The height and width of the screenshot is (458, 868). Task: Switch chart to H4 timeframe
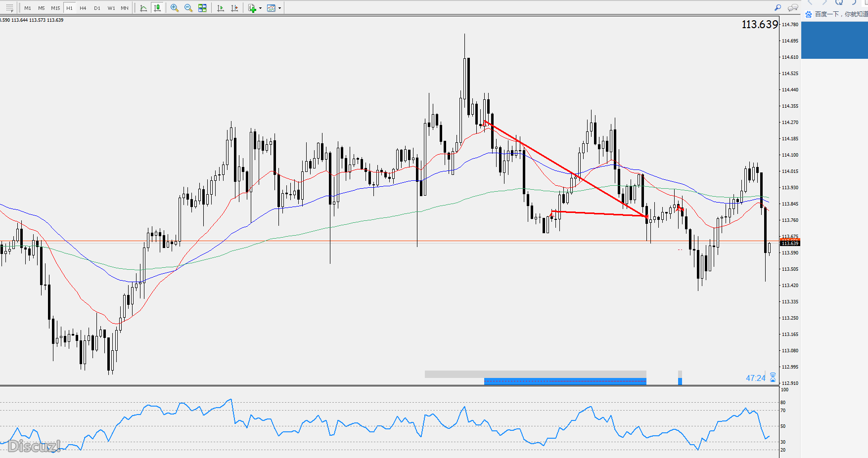[83, 8]
